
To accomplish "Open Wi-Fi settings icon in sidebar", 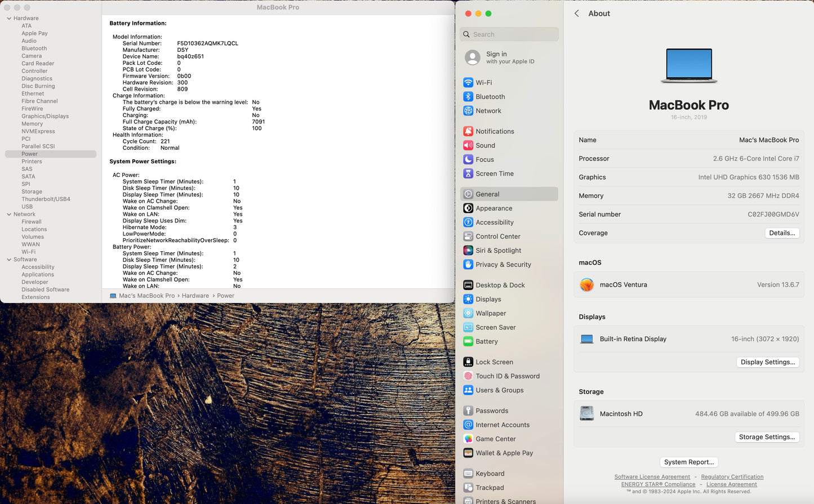I will (468, 83).
